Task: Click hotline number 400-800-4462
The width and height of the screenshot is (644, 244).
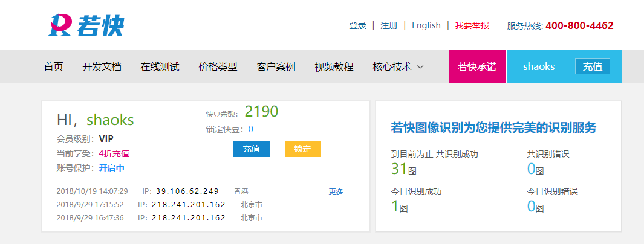Action: [x=579, y=25]
